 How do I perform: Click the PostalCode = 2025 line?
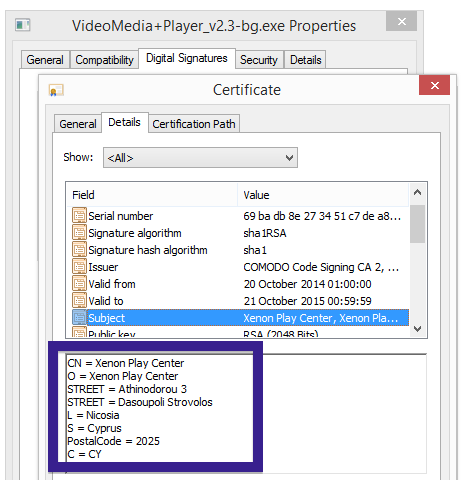click(x=113, y=441)
